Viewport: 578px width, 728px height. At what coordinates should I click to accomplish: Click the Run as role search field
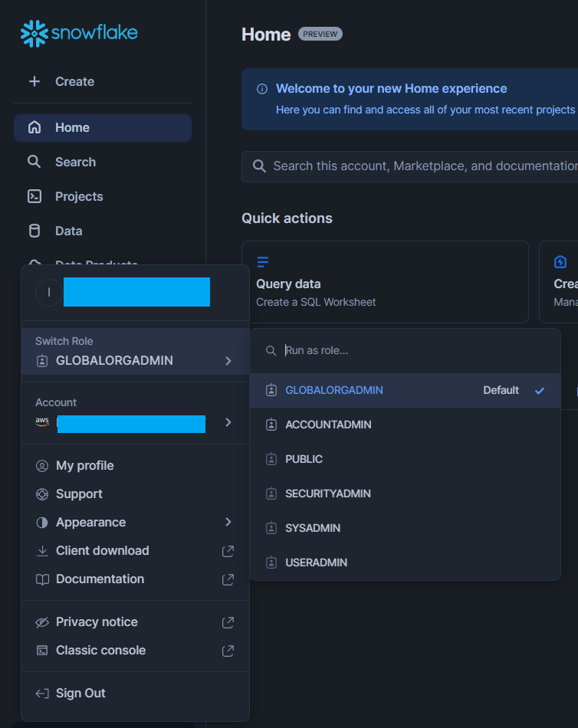[x=414, y=350]
